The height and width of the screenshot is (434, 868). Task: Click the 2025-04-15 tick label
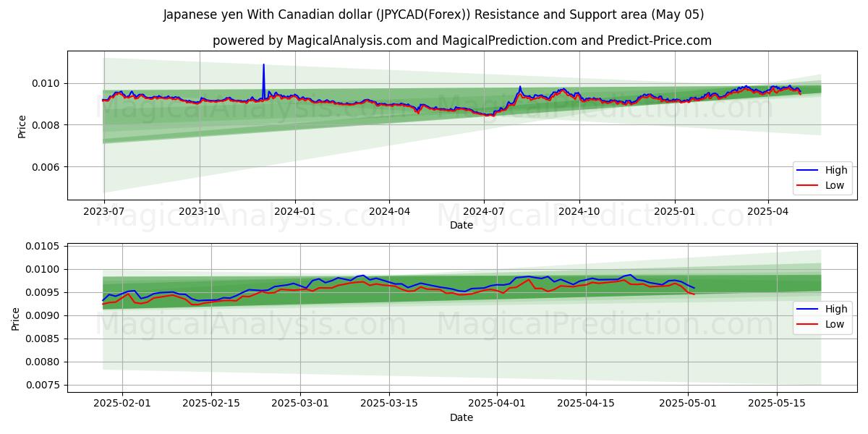[x=587, y=404]
